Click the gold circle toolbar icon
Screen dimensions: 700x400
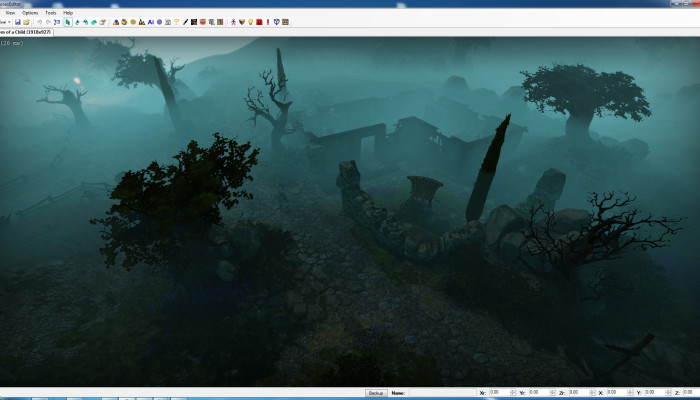click(133, 22)
